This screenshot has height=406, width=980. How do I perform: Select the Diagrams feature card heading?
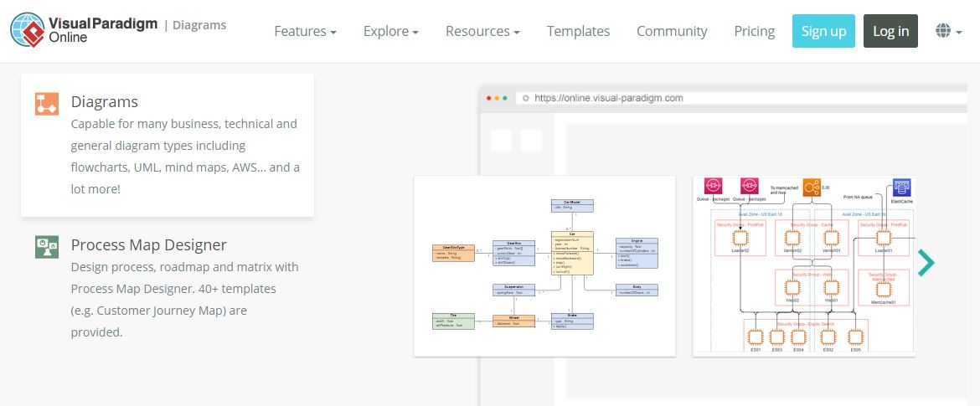click(x=105, y=102)
